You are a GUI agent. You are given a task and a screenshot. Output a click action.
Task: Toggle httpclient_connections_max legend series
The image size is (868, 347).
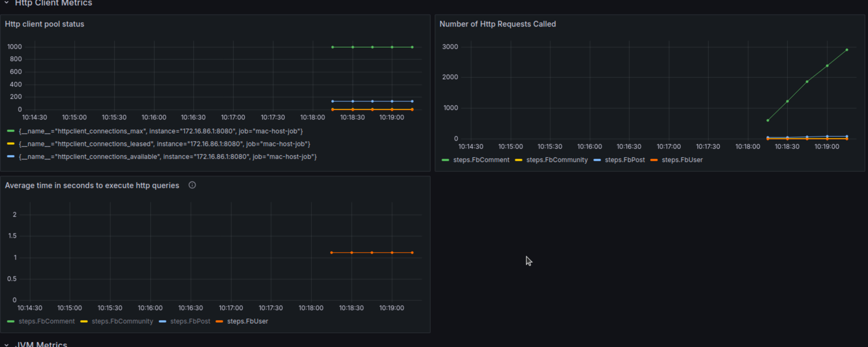point(161,131)
